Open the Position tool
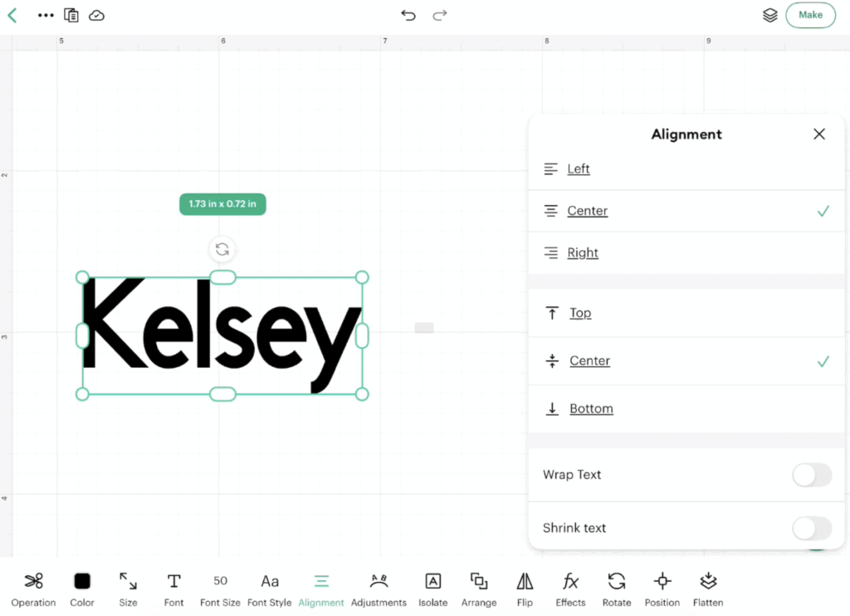850x616 pixels. tap(662, 589)
